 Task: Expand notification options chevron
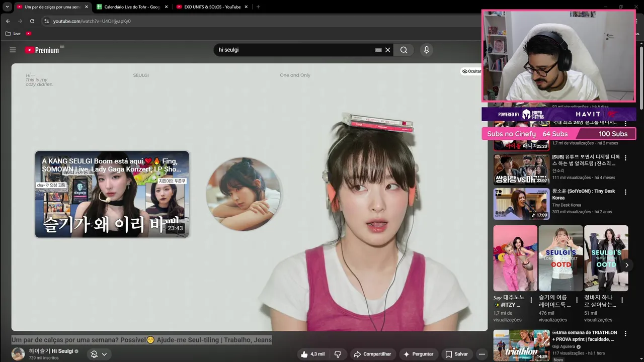click(x=104, y=354)
